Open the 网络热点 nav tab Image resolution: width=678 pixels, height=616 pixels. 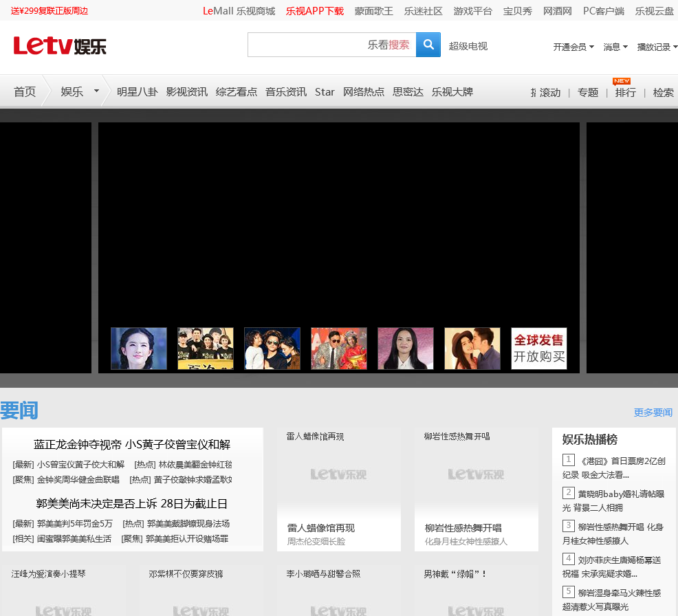364,91
